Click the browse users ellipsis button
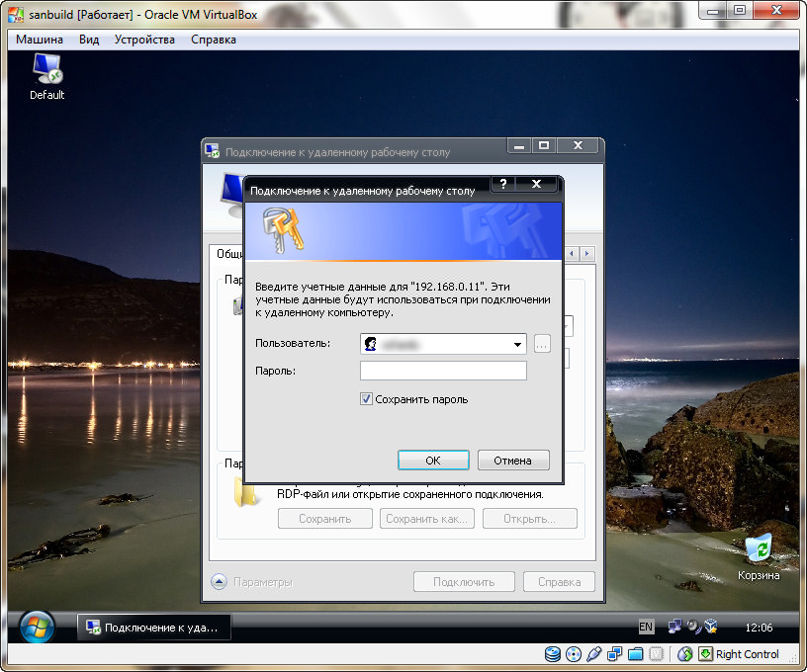This screenshot has height=672, width=807. click(x=542, y=345)
